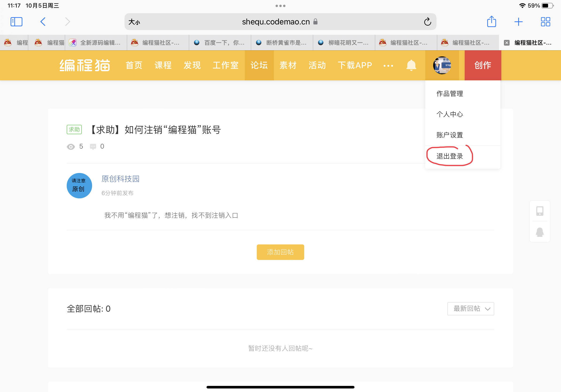
Task: Click the user avatar in the header
Action: tap(442, 65)
